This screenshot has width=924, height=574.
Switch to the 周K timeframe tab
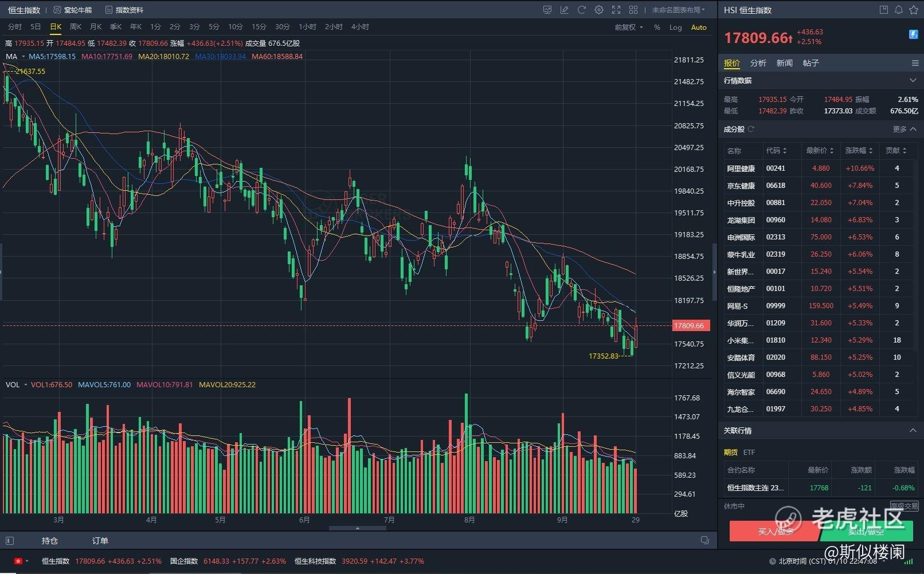tap(76, 27)
